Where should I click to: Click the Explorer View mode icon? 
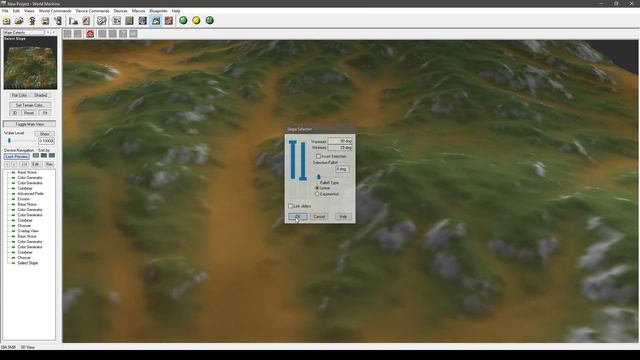pos(142,21)
